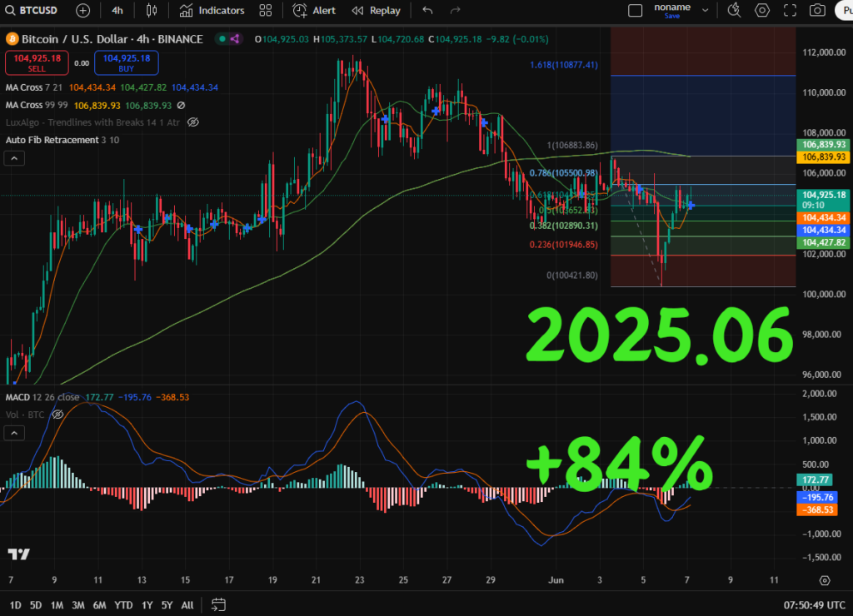
Task: Click the red SELL price button
Action: tap(37, 63)
